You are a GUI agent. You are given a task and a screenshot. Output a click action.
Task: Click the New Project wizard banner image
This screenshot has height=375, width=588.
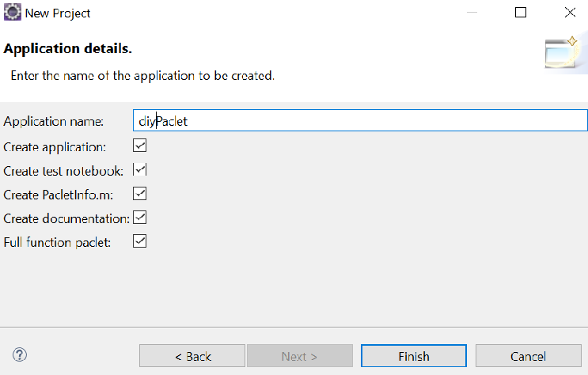(566, 53)
